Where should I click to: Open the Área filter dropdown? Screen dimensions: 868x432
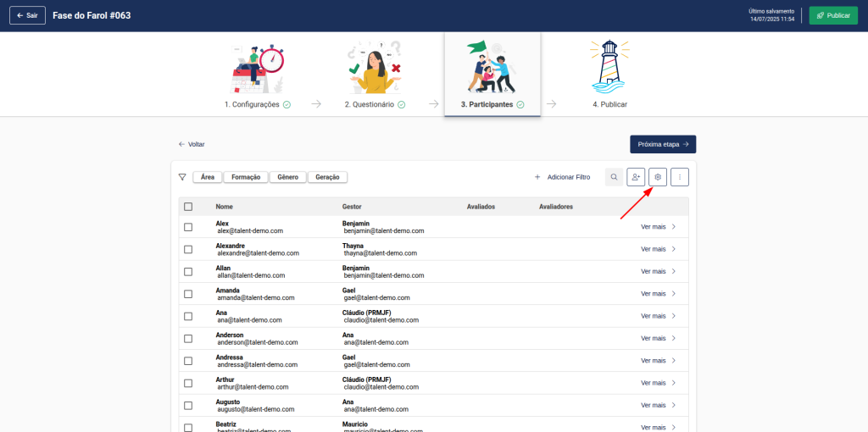[207, 177]
